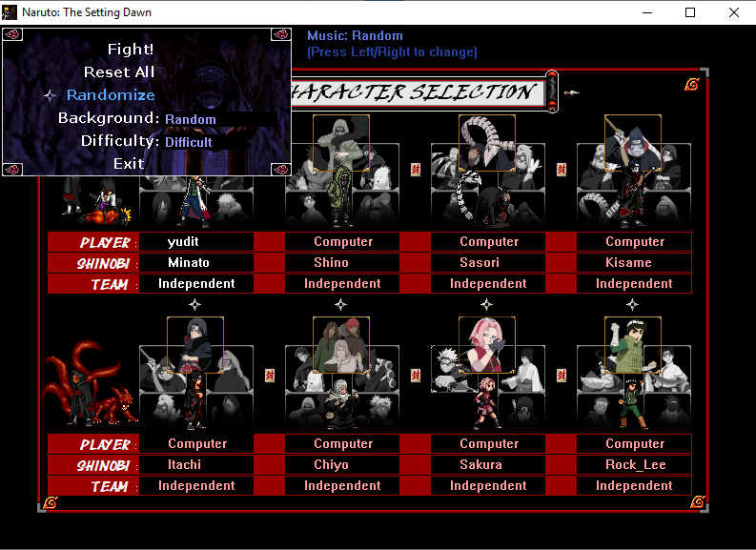Click the Sakura shinobi name field
The width and height of the screenshot is (756, 550).
(x=488, y=464)
